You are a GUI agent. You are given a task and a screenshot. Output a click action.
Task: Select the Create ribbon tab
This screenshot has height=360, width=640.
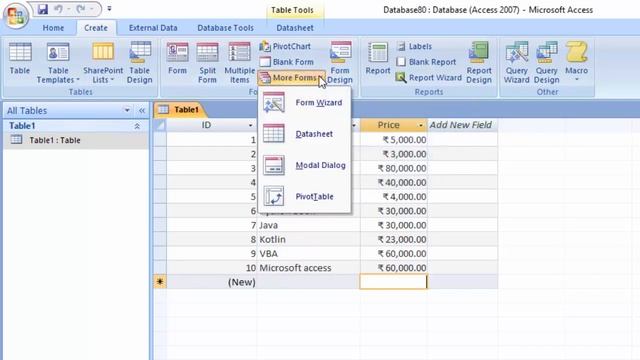click(x=96, y=28)
